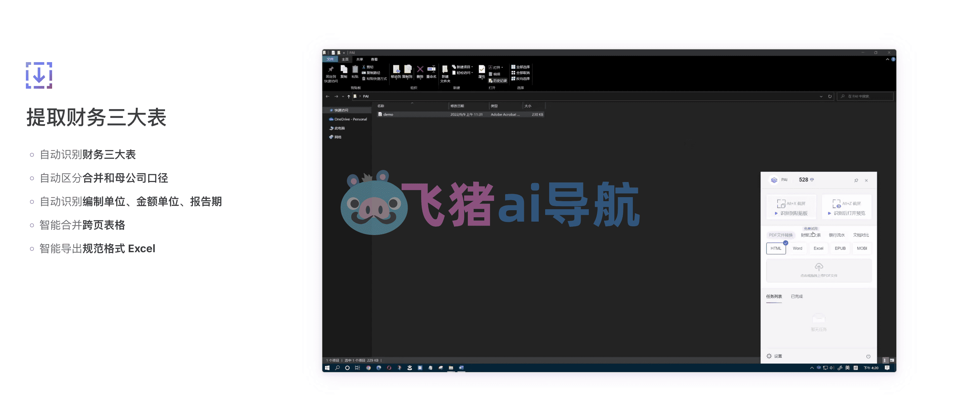Click the power icon in PAI panel

coord(868,356)
